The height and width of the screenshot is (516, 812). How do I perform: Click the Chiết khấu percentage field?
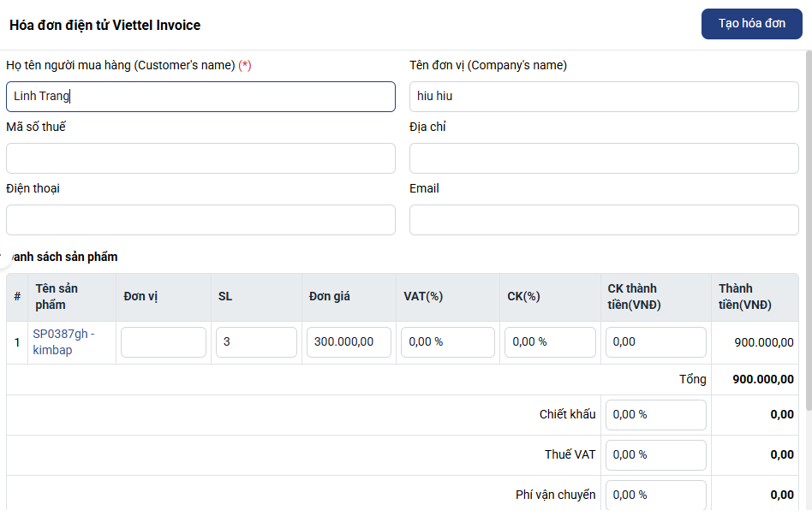tap(655, 415)
